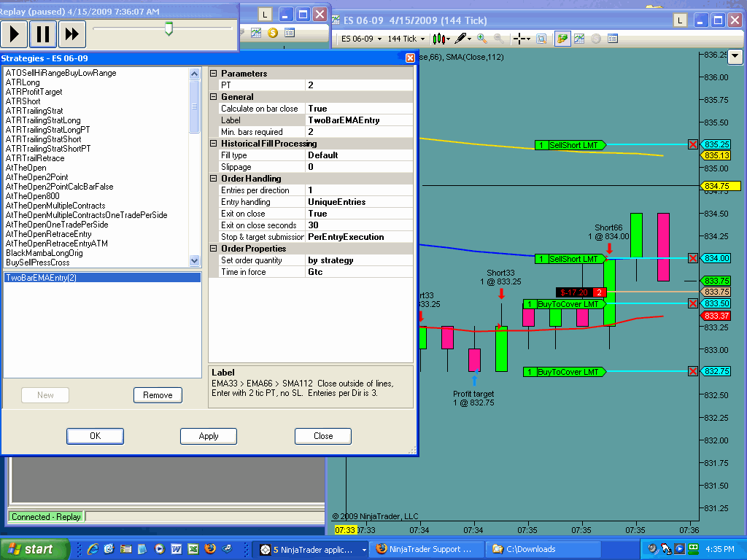Viewport: 747px width, 560px height.
Task: Click the Entry handling UniqueEntries value
Action: point(359,202)
